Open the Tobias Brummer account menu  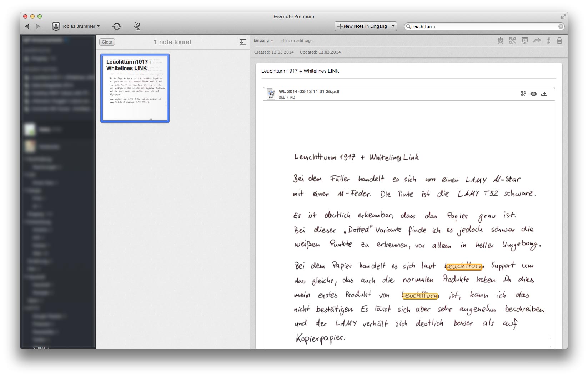76,26
